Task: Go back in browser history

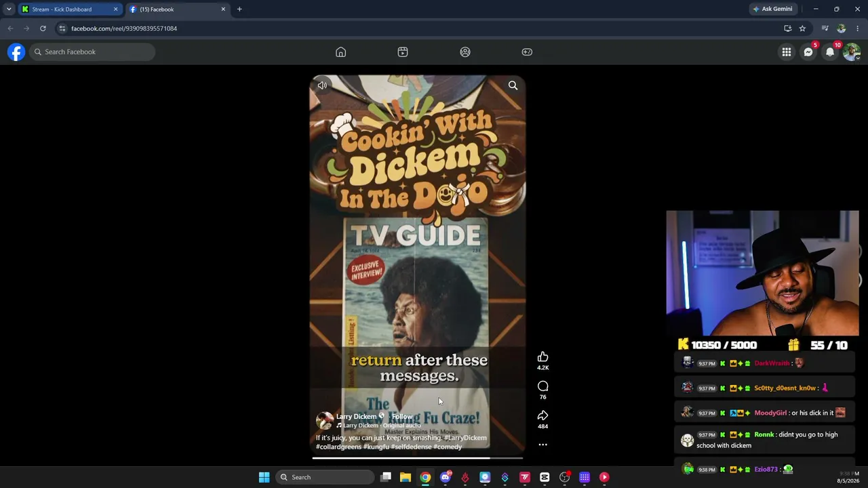Action: point(10,28)
